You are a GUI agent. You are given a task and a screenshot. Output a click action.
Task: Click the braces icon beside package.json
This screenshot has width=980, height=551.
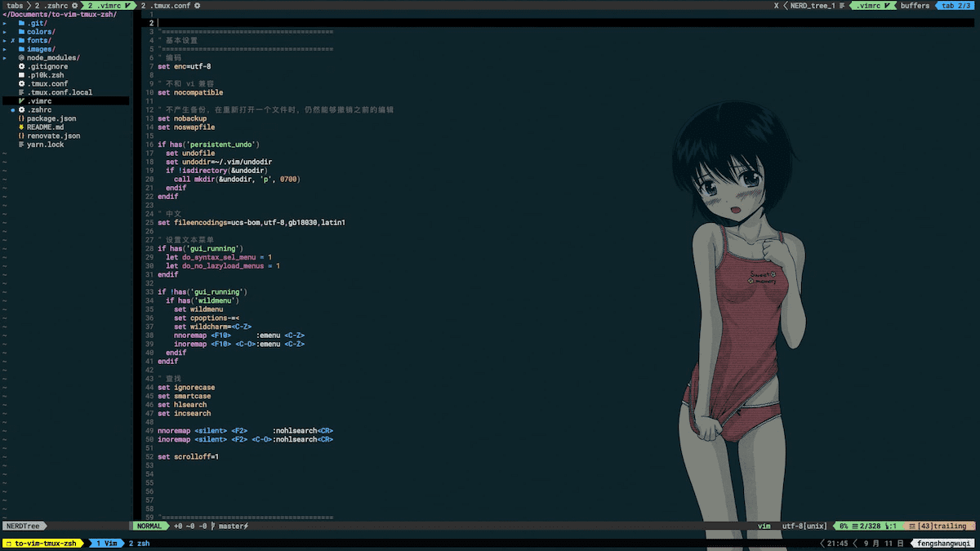click(21, 118)
